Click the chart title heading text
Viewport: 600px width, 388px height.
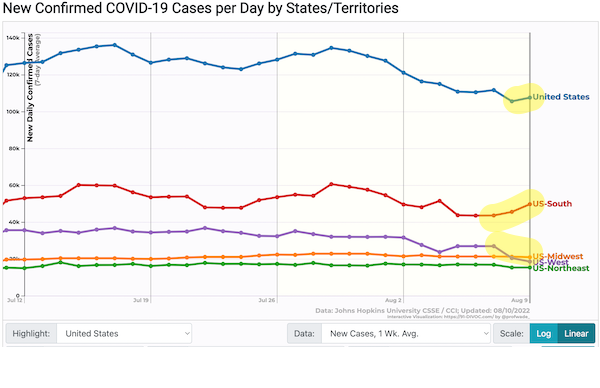click(x=201, y=8)
